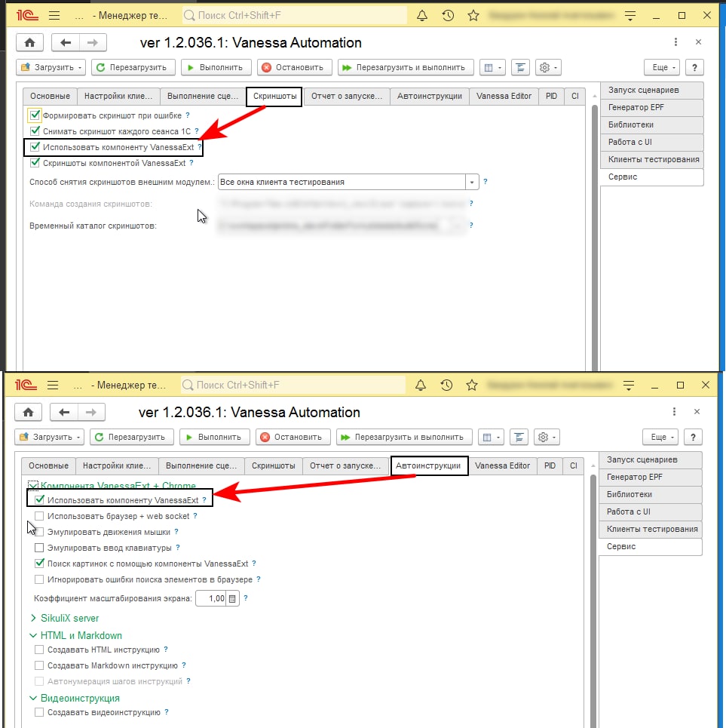Click vertical scrollbar in top window settings pane
This screenshot has width=726, height=728.
595,237
